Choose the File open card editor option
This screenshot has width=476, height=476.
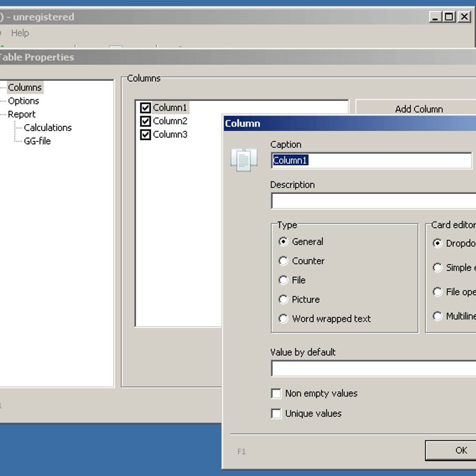point(438,292)
